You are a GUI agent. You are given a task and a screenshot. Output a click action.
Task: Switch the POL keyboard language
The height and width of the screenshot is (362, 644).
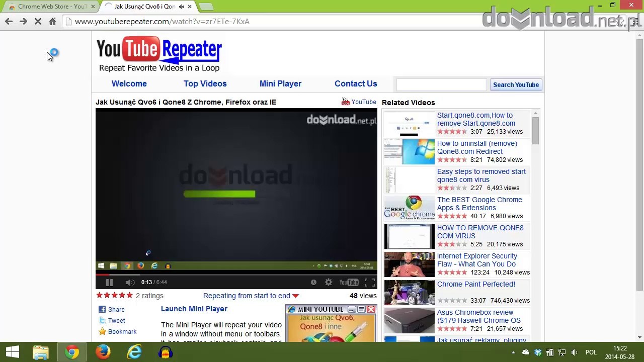[591, 353]
